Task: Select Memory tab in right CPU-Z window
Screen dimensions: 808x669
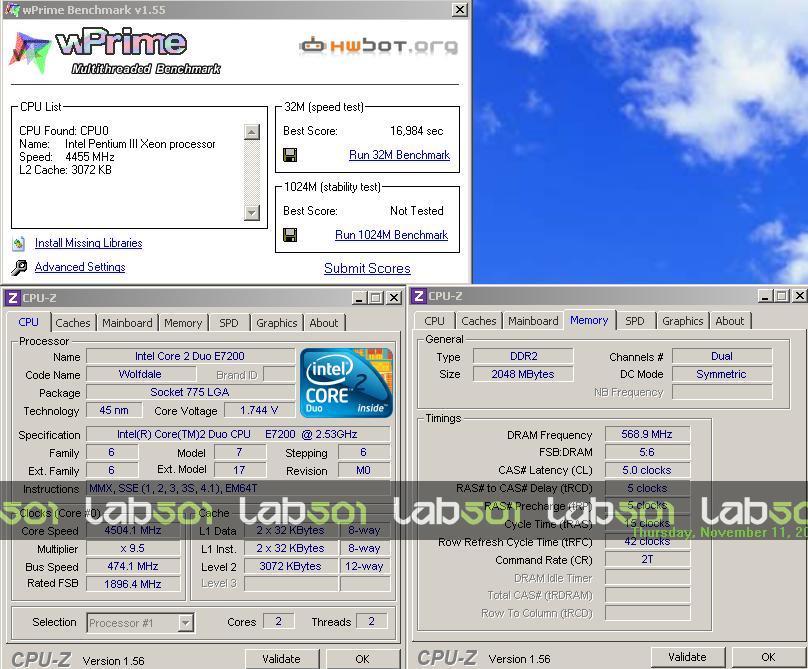Action: pyautogui.click(x=589, y=320)
